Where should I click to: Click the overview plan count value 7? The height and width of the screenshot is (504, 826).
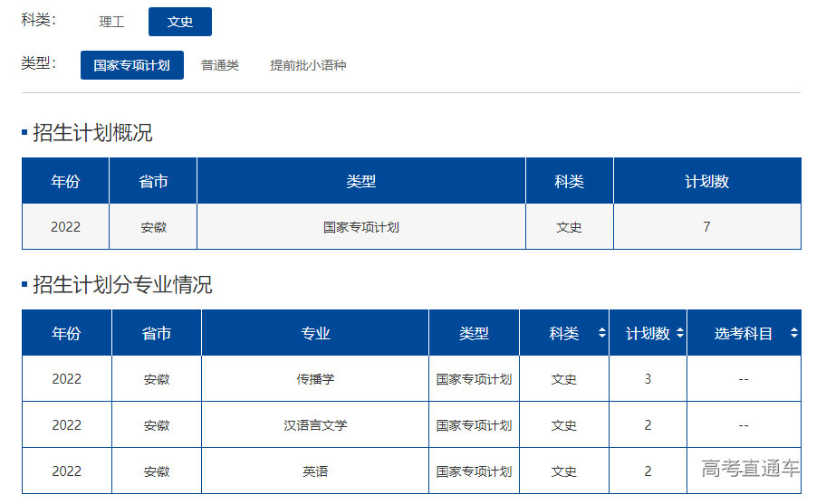[x=706, y=227]
